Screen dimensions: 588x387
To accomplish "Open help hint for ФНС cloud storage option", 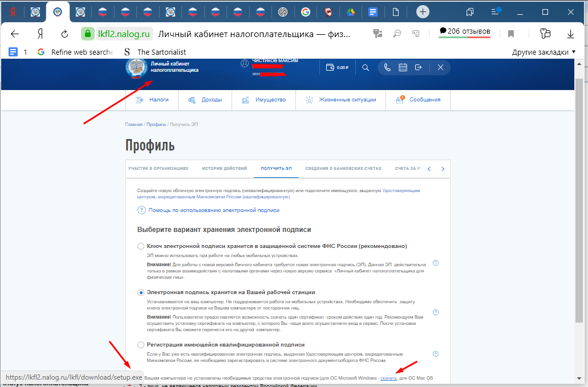I will click(x=436, y=263).
